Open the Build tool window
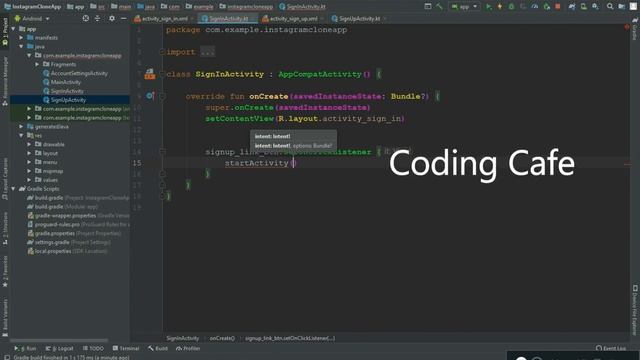 [158, 348]
